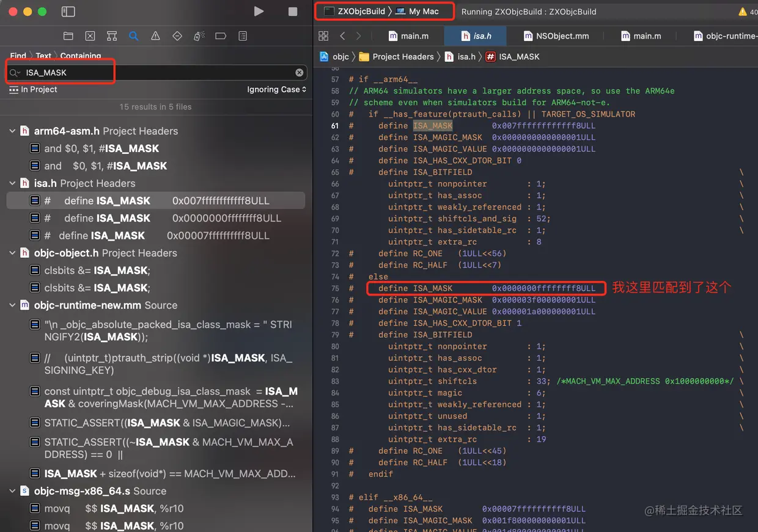Toggle the navigator sidebar visibility
The image size is (758, 532).
click(68, 12)
